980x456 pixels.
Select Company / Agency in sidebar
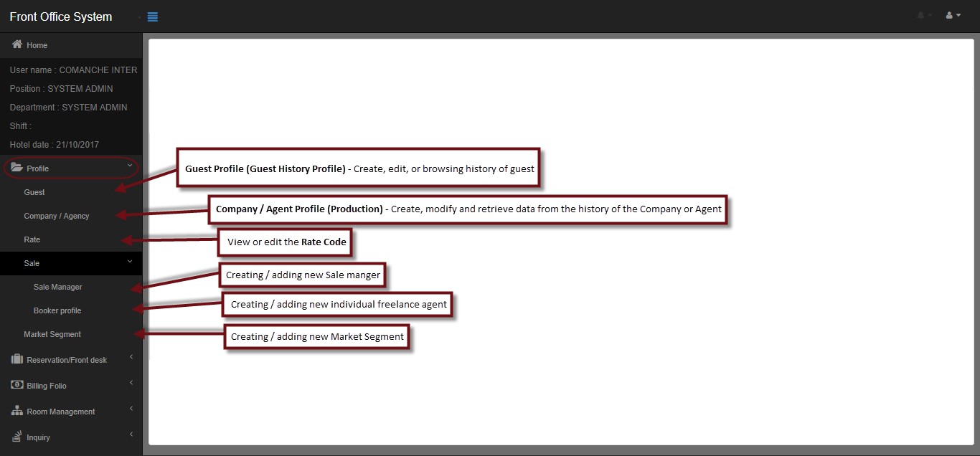57,216
